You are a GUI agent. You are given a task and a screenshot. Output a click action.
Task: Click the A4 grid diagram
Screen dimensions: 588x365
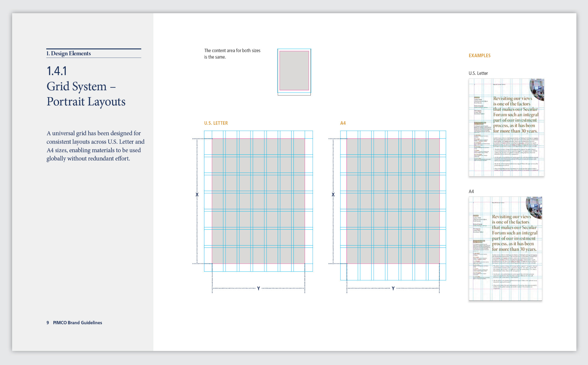(393, 205)
